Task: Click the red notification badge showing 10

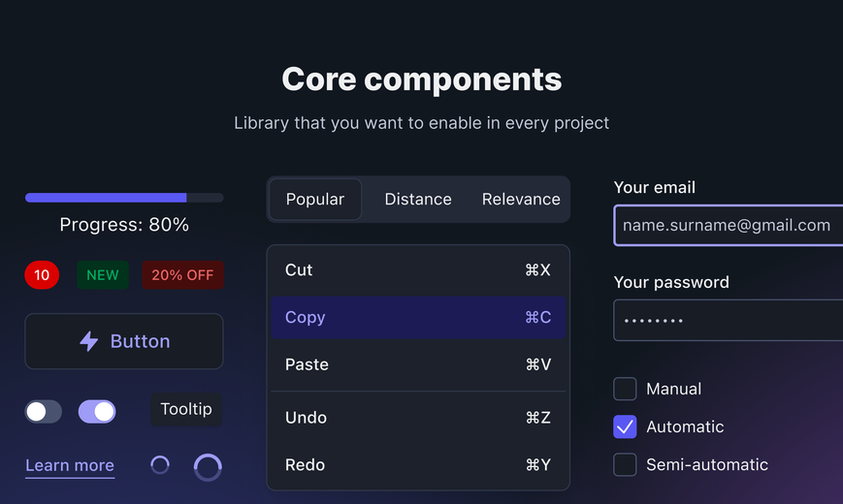Action: pyautogui.click(x=42, y=275)
